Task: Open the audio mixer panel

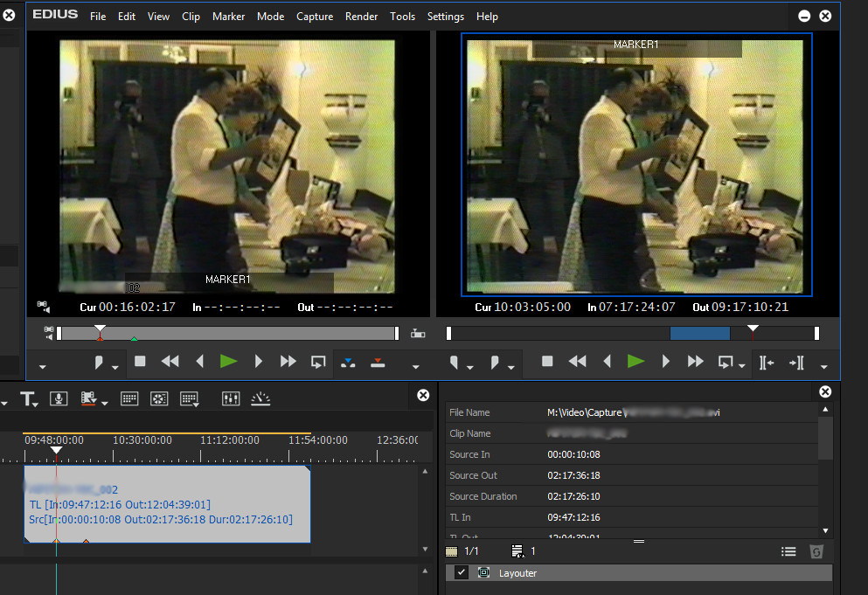Action: tap(231, 398)
